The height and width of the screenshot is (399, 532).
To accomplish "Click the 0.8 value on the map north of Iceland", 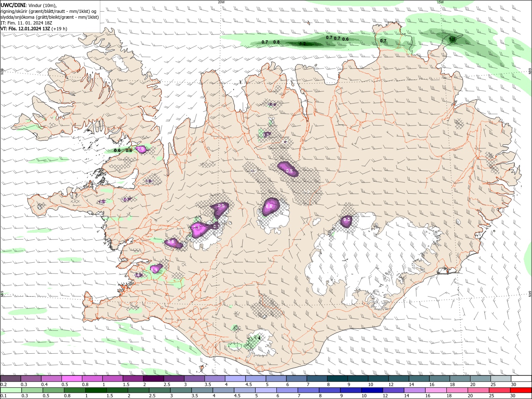I will click(x=276, y=42).
